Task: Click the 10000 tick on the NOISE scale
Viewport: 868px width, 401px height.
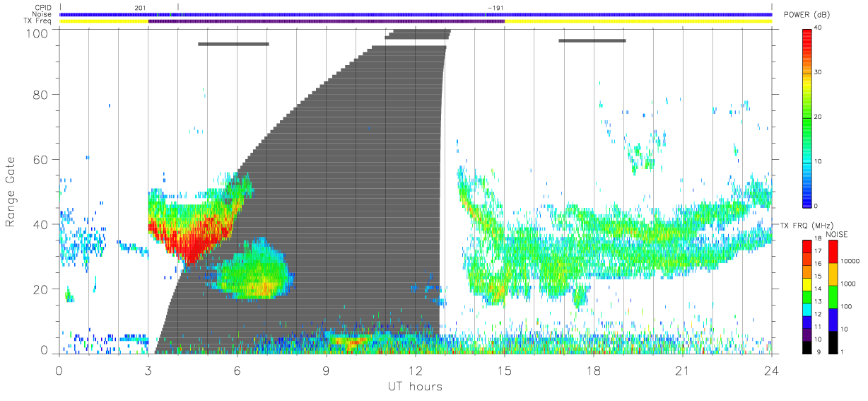Action: point(851,262)
